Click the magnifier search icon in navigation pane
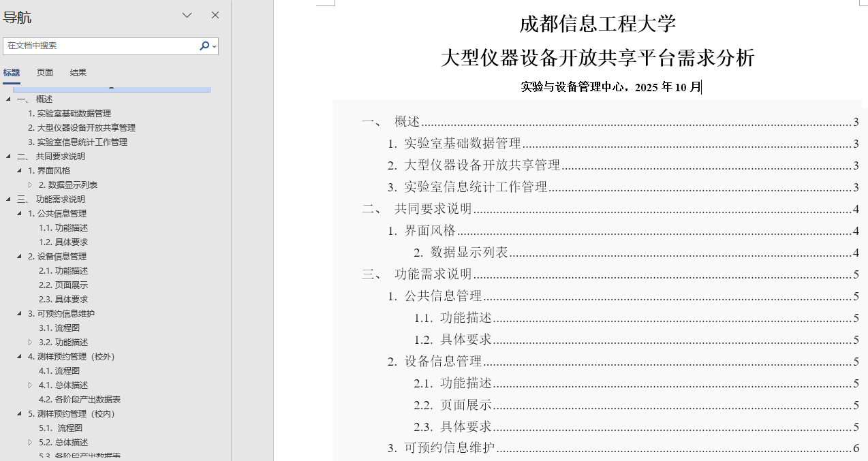Viewport: 868px width, 461px height. coord(204,46)
